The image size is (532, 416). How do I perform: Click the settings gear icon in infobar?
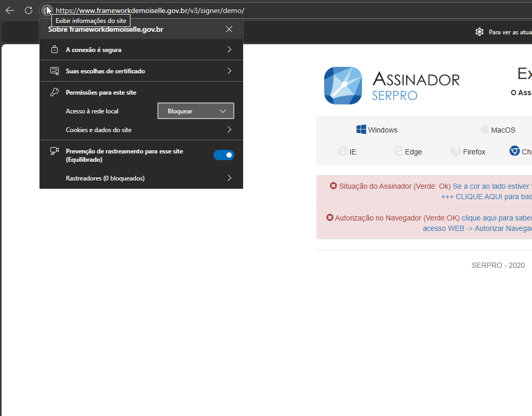[x=479, y=32]
